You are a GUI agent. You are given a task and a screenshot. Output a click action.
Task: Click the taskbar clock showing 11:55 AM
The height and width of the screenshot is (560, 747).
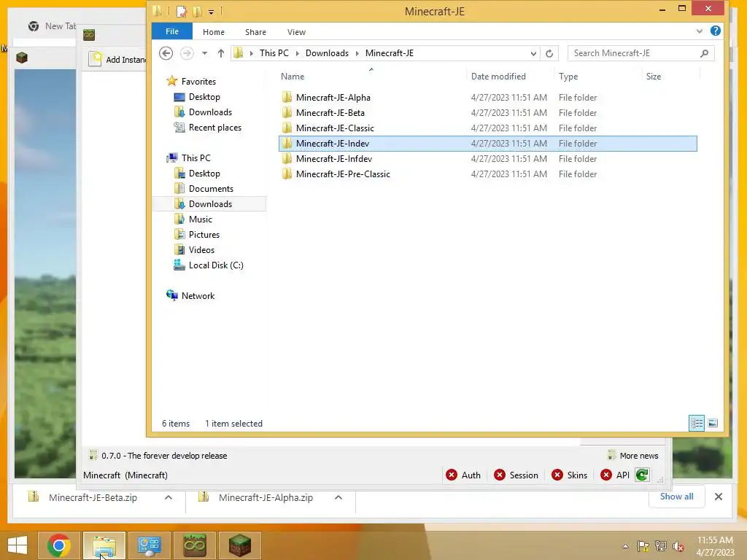pos(715,546)
